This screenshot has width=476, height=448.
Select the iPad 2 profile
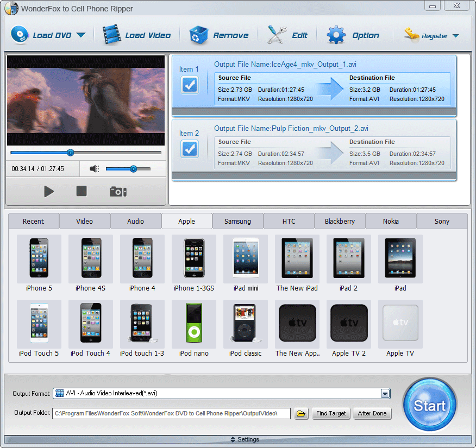pos(349,263)
